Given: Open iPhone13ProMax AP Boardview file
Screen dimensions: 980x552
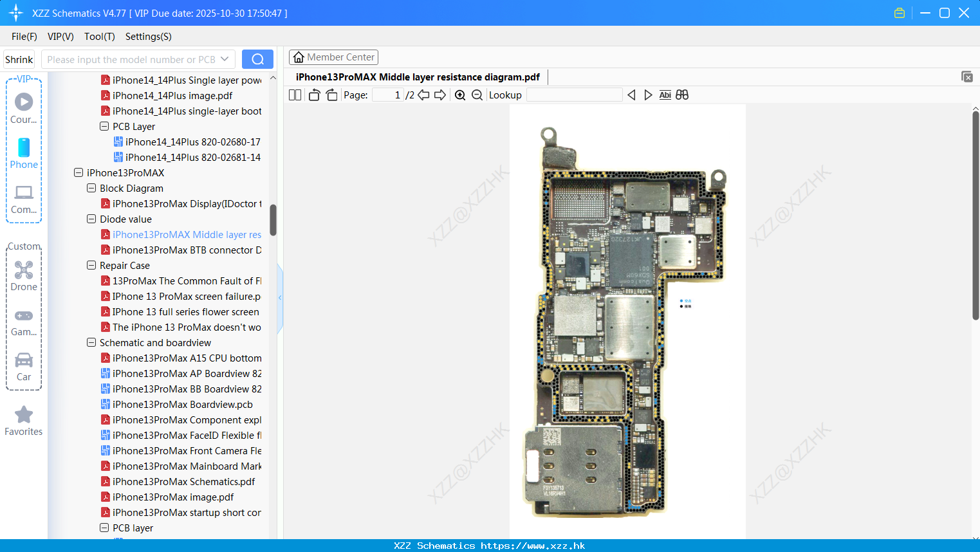Looking at the screenshot, I should coord(187,373).
